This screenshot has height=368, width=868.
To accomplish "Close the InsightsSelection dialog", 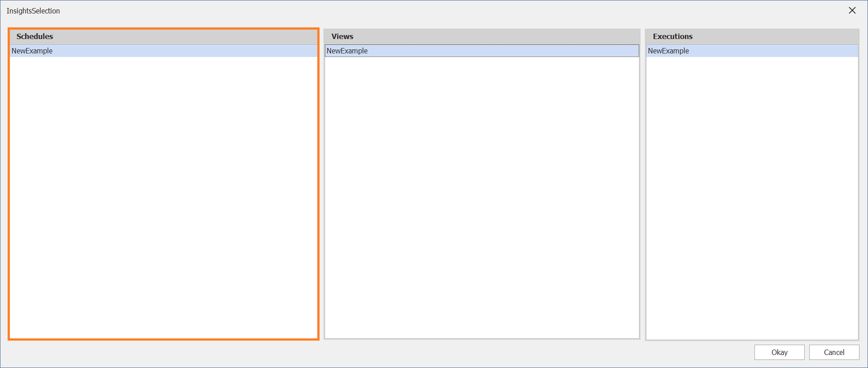I will click(852, 10).
